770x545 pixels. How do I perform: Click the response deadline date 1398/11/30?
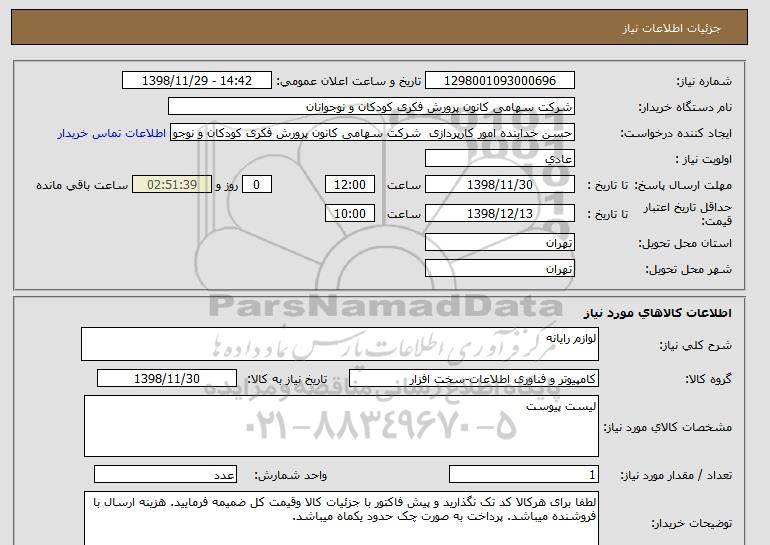click(499, 185)
